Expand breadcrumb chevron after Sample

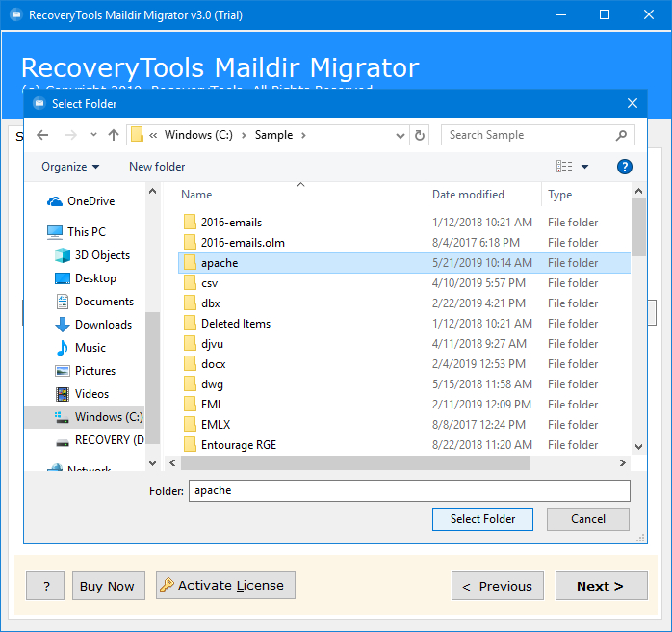303,136
